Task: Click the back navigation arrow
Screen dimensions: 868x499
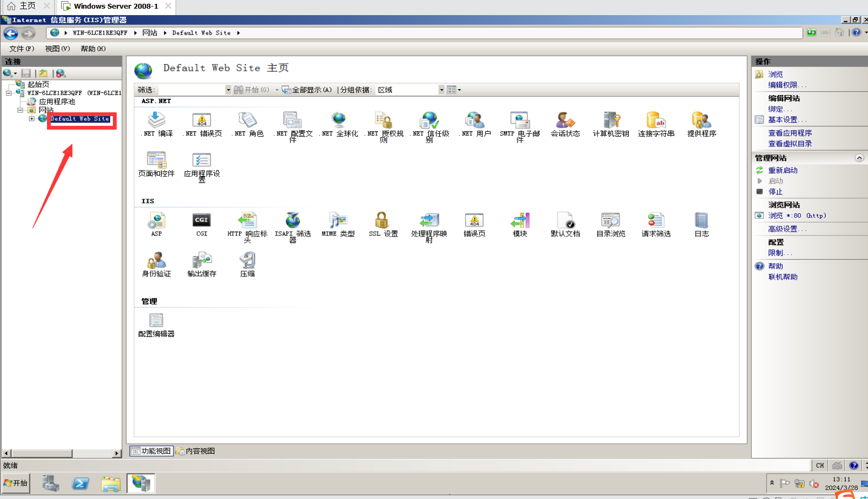Action: click(11, 33)
